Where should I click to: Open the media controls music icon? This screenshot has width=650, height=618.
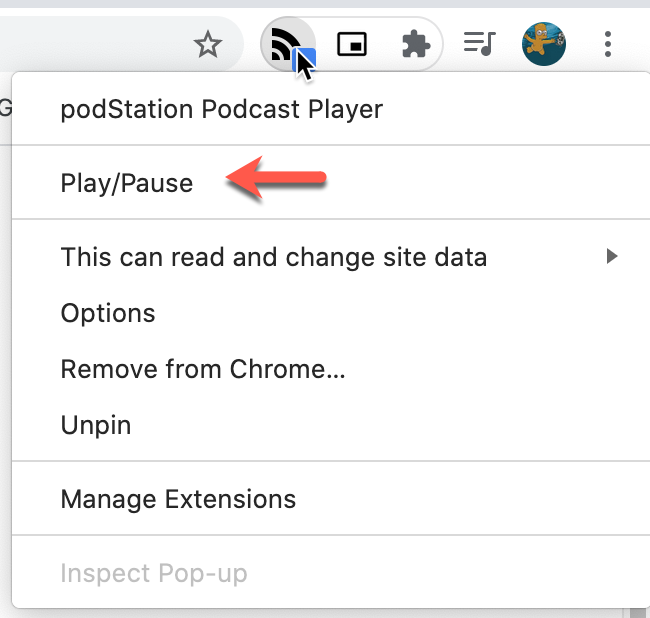tap(480, 44)
